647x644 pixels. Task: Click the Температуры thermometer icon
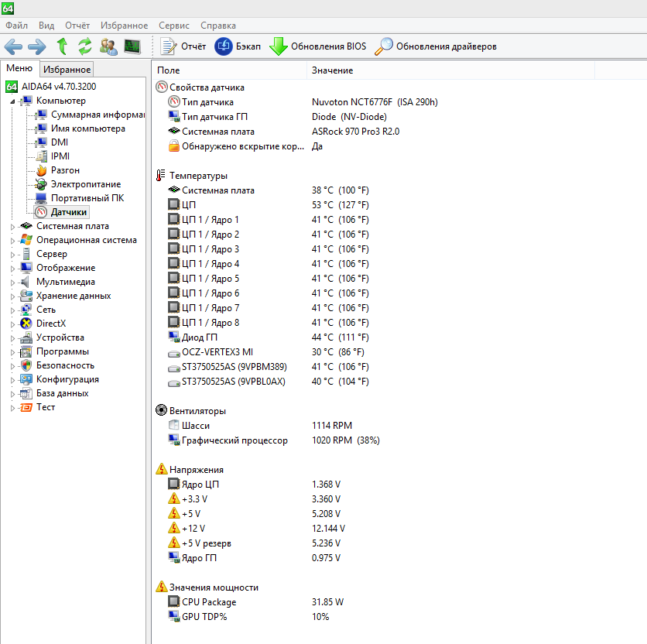161,176
